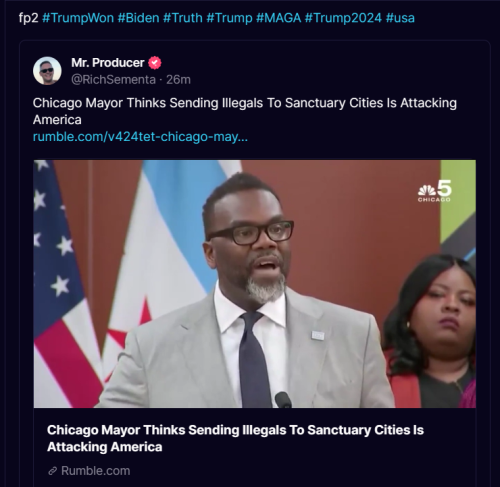This screenshot has height=487, width=500.
Task: Click the #TrumpWon hashtag
Action: pyautogui.click(x=78, y=18)
